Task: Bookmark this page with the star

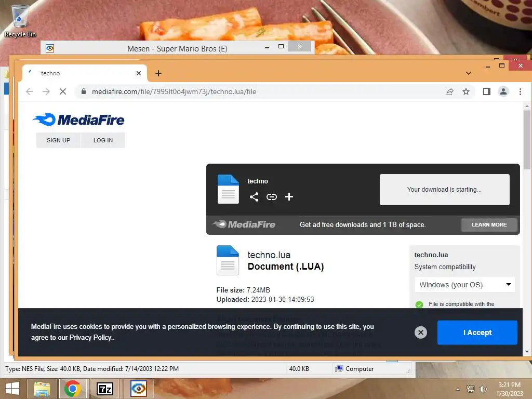Action: click(466, 91)
